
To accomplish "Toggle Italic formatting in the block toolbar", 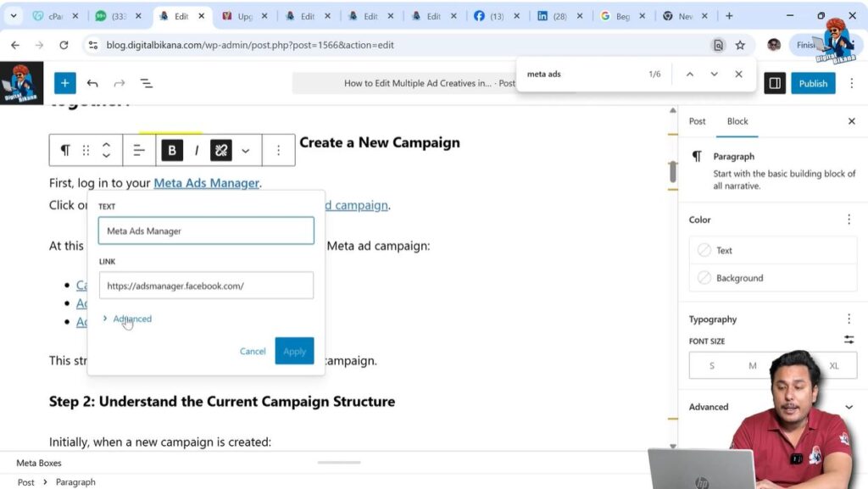I will pyautogui.click(x=196, y=150).
